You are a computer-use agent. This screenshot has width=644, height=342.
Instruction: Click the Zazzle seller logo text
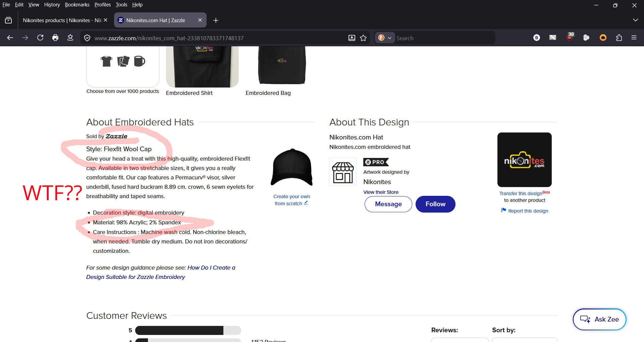tap(116, 136)
